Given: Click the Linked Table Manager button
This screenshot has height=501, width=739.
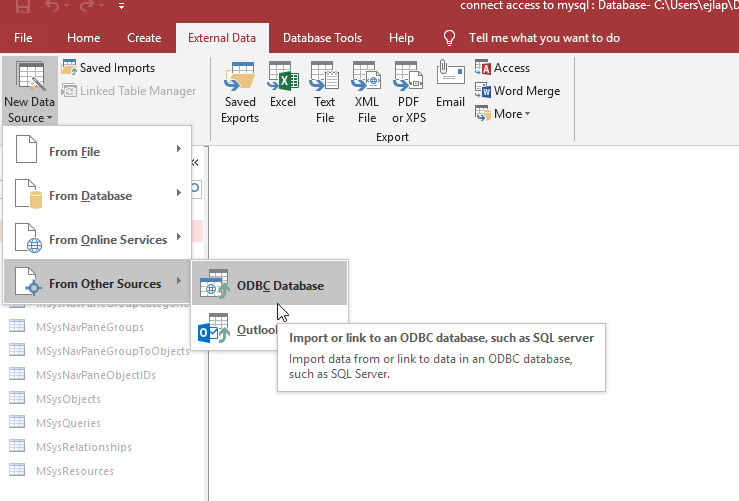Looking at the screenshot, I should 128,90.
